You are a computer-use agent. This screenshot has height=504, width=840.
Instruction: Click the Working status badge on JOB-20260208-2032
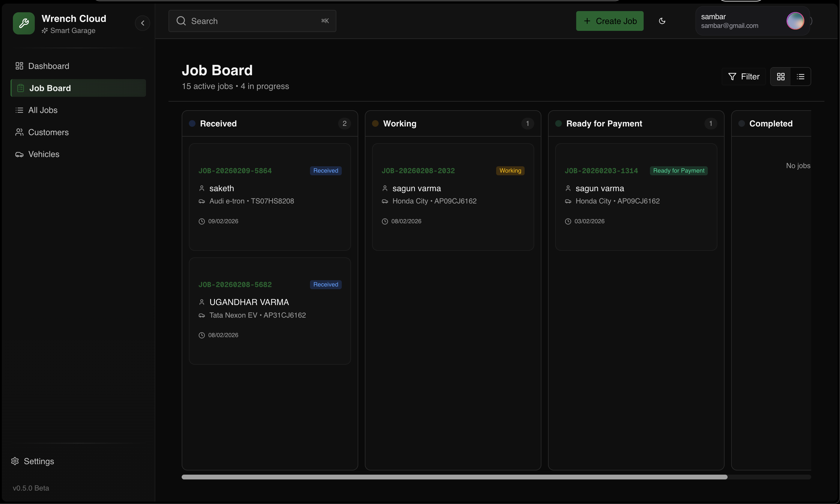pos(510,171)
